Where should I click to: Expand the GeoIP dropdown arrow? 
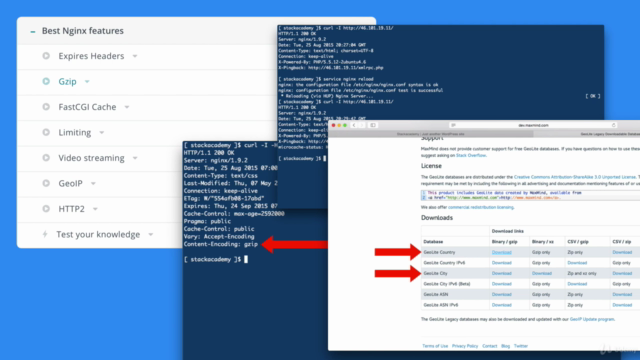click(x=93, y=184)
